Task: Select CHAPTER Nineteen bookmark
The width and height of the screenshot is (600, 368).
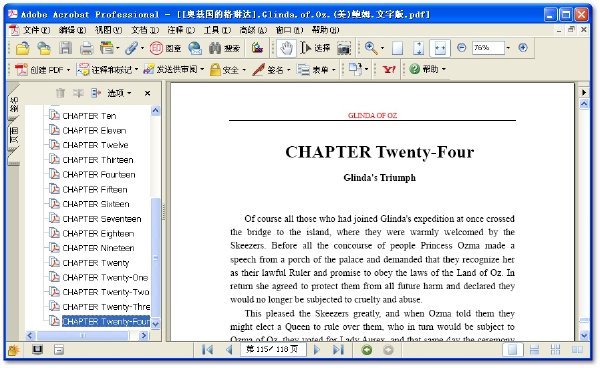Action: tap(98, 248)
